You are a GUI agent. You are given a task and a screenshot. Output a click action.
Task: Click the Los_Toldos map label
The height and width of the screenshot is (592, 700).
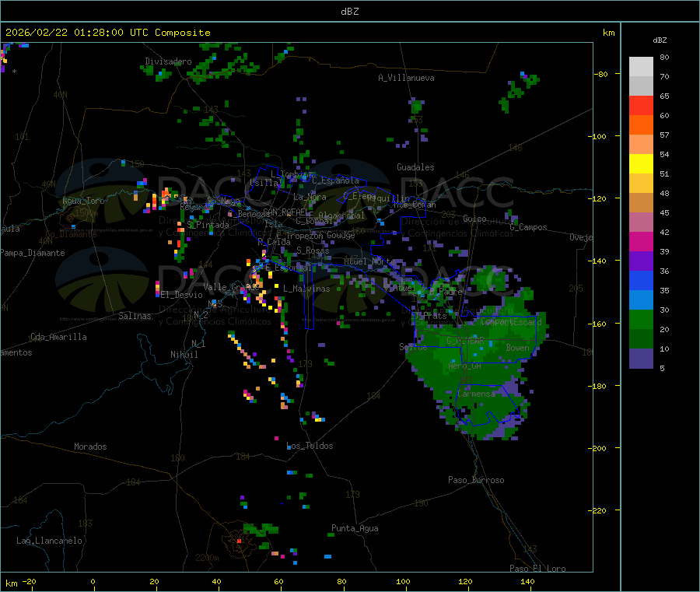click(x=310, y=446)
